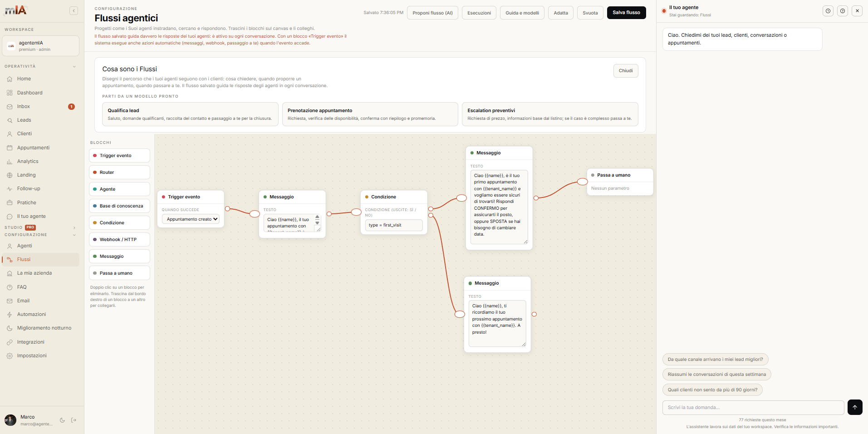Open the Integrazioni link icon

click(10, 342)
